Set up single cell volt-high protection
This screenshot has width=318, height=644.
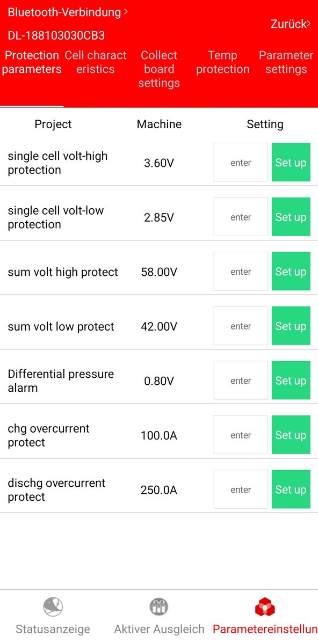(x=291, y=162)
